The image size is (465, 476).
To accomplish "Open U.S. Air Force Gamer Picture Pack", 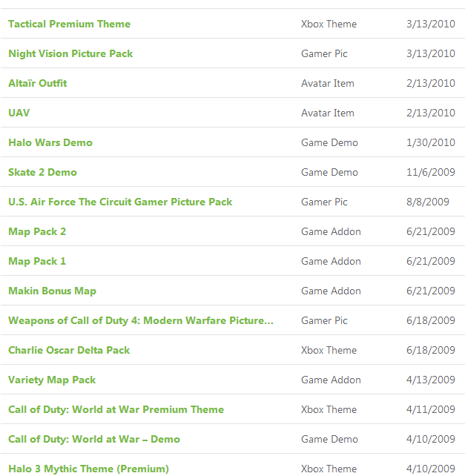I will [120, 202].
